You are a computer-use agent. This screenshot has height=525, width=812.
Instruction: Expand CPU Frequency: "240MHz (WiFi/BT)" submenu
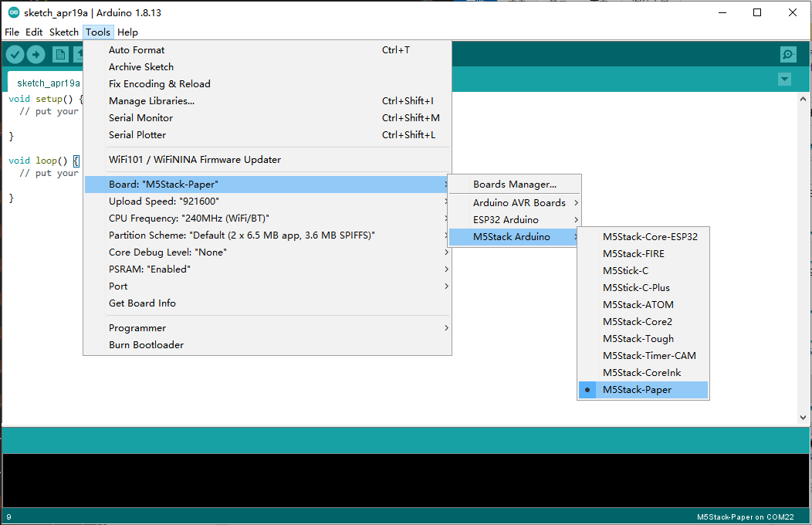pos(267,218)
